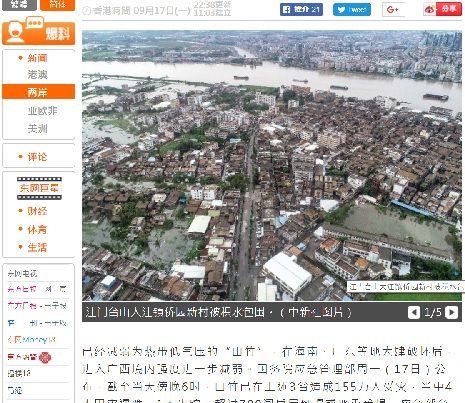Click the Hong Kong time date text
Viewport: 465px width, 403px height.
coord(142,11)
